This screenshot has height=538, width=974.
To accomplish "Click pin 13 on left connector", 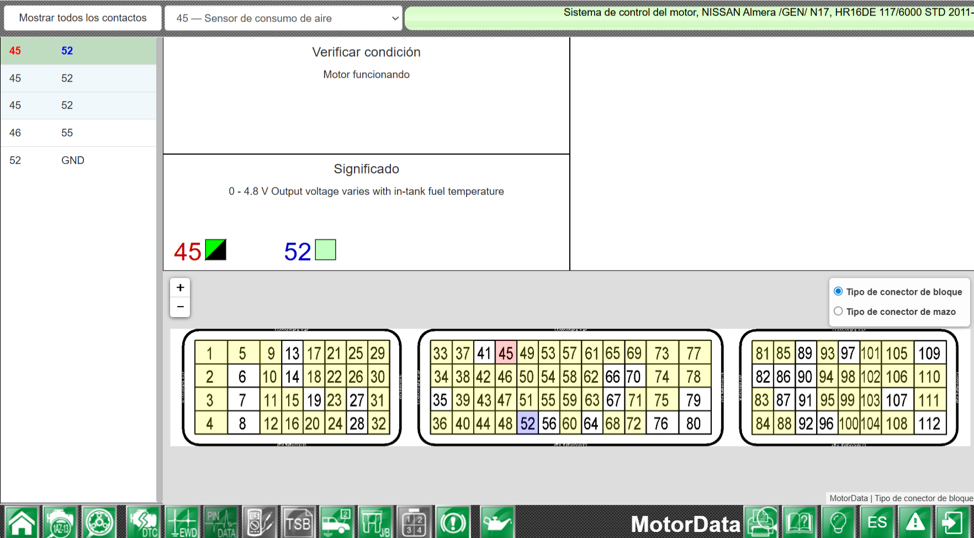I will 292,353.
